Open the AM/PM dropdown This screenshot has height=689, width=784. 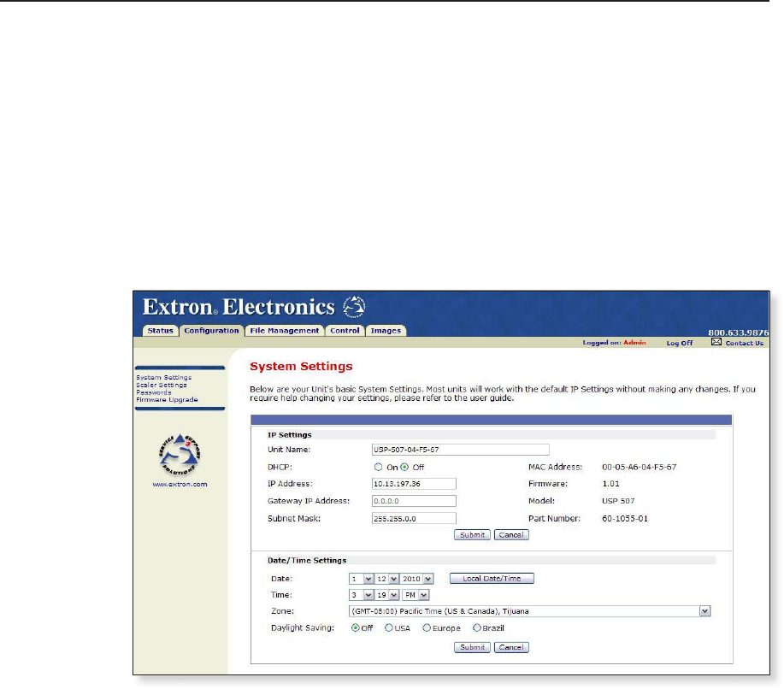[x=416, y=595]
